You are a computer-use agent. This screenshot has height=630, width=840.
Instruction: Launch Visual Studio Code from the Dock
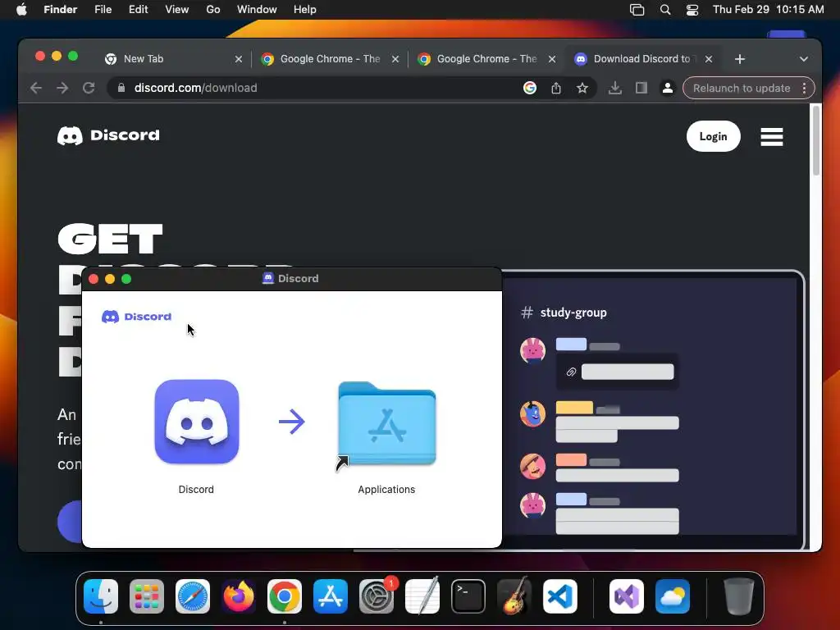(x=560, y=596)
